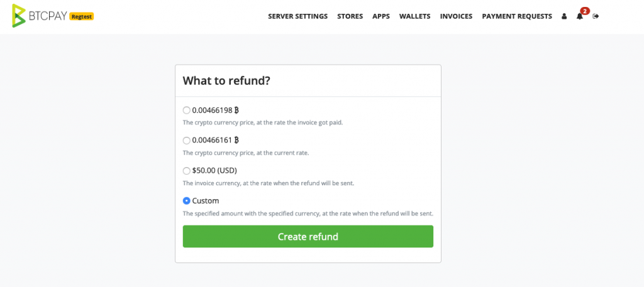Open the Apps menu item
The height and width of the screenshot is (287, 644).
click(381, 16)
